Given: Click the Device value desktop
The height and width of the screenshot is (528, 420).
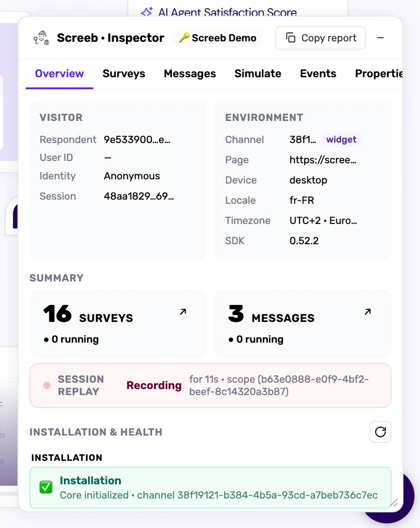Looking at the screenshot, I should (308, 180).
